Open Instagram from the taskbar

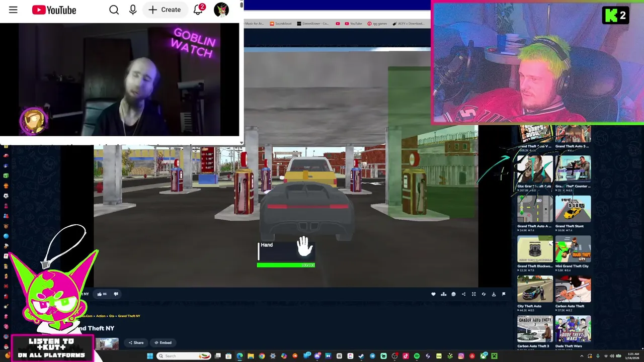461,356
